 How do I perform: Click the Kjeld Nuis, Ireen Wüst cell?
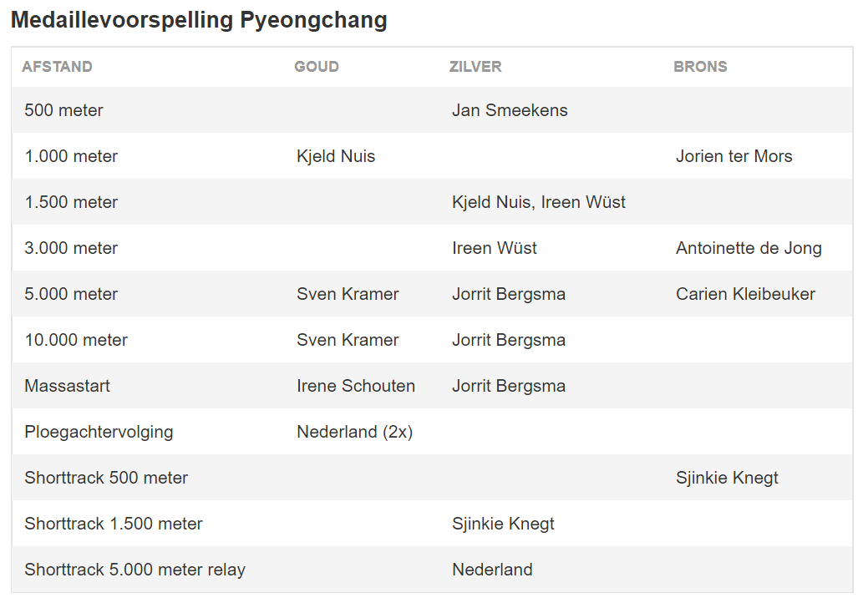[x=539, y=202]
